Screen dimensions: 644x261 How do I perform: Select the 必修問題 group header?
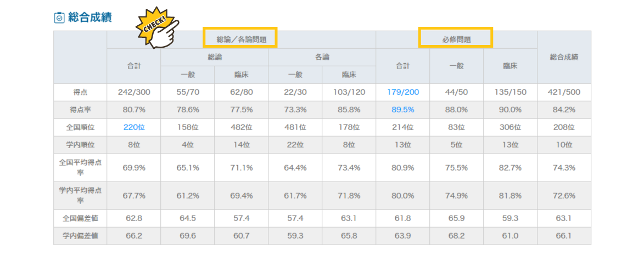tap(456, 40)
